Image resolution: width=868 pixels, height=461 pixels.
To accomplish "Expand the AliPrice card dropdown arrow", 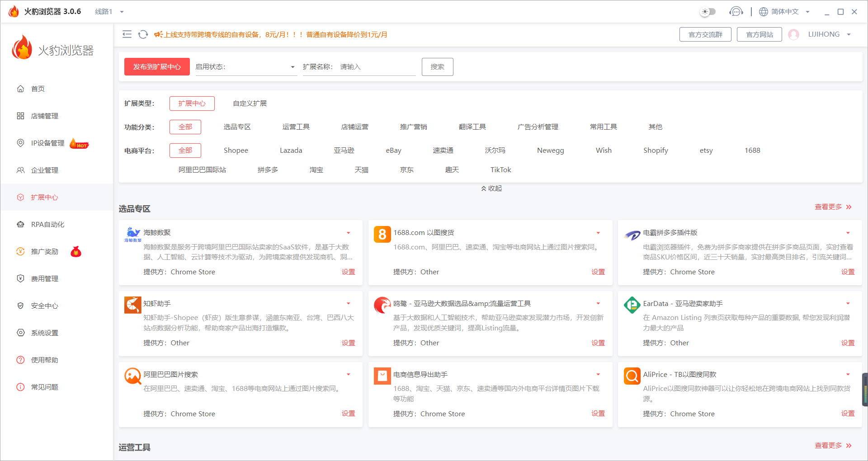I will coord(848,374).
